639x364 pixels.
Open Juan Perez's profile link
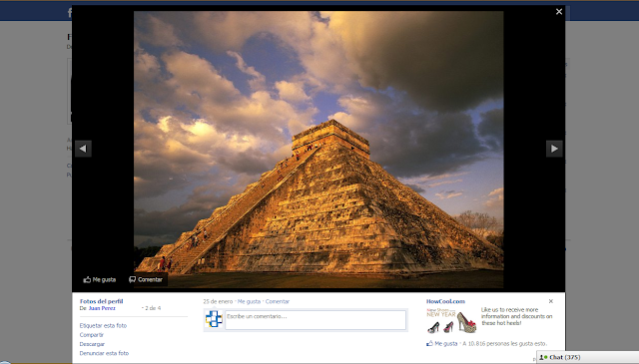[102, 308]
